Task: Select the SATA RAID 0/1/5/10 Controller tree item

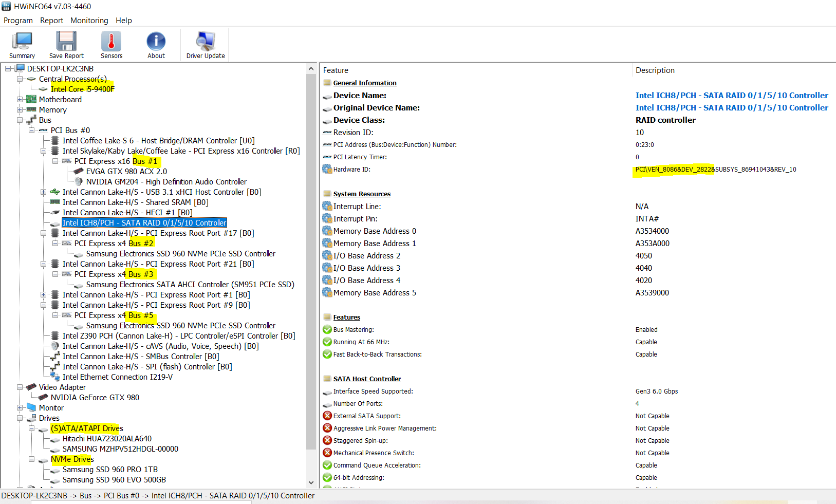Action: (144, 222)
